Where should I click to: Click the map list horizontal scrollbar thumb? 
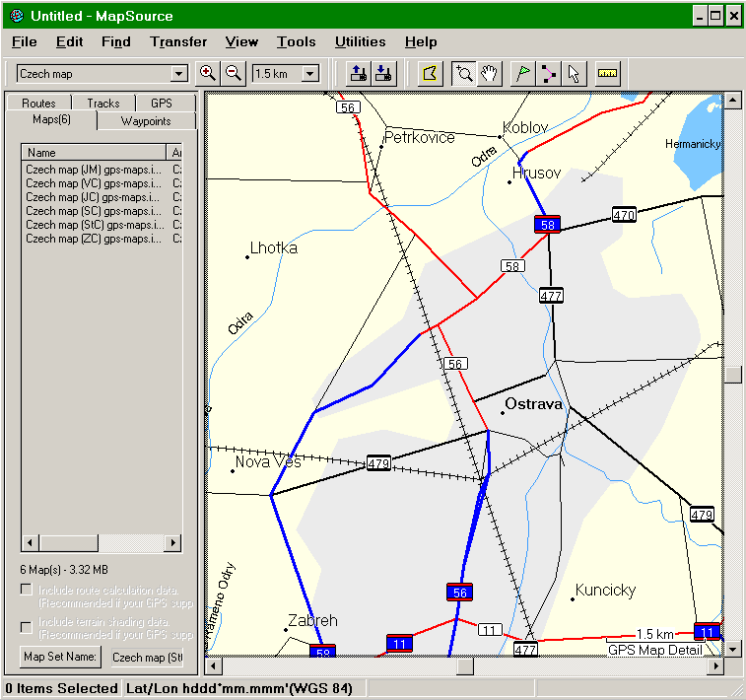pos(69,542)
